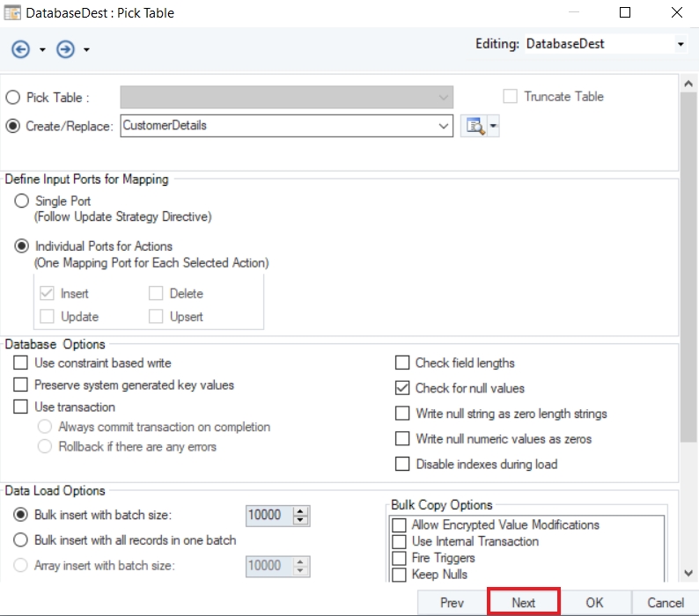
Task: Expand the Editing DatabaseDest dropdown
Action: pyautogui.click(x=681, y=44)
